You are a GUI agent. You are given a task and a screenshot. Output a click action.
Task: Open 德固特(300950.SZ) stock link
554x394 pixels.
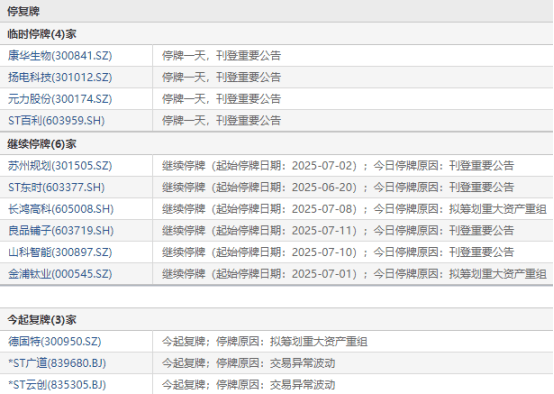pyautogui.click(x=55, y=341)
